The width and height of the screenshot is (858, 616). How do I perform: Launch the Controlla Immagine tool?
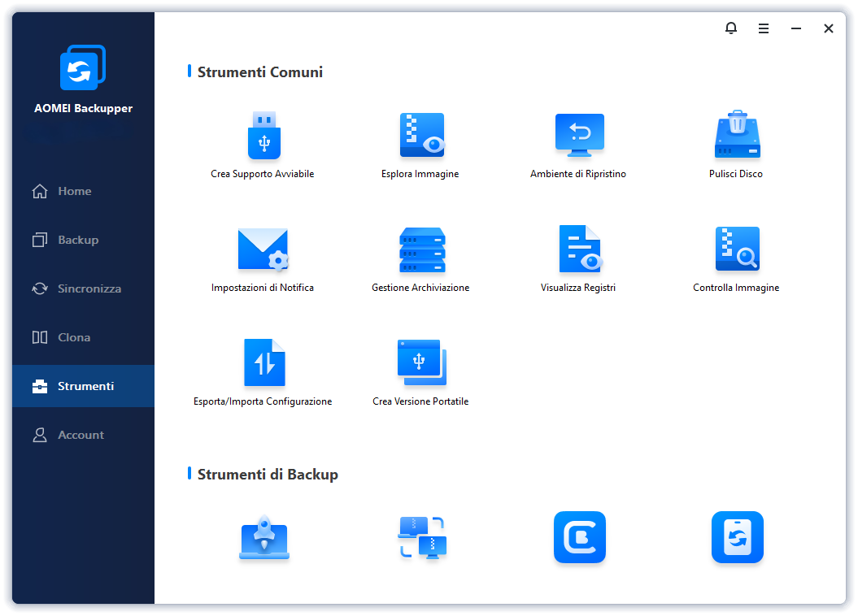(x=736, y=249)
